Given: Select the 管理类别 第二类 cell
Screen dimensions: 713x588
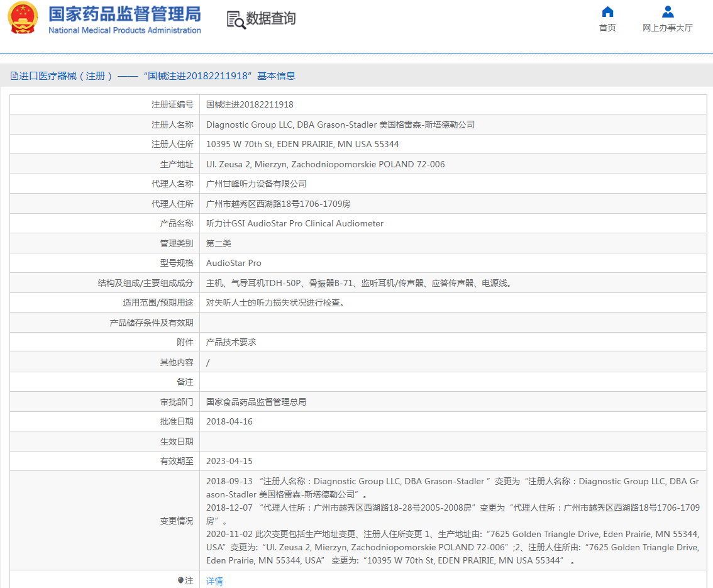Looking at the screenshot, I should click(216, 243).
